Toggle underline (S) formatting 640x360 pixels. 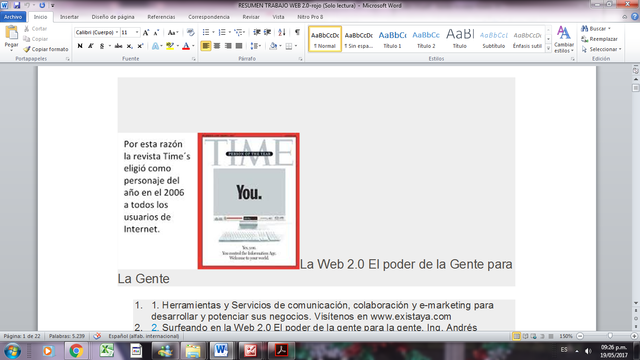(102, 46)
